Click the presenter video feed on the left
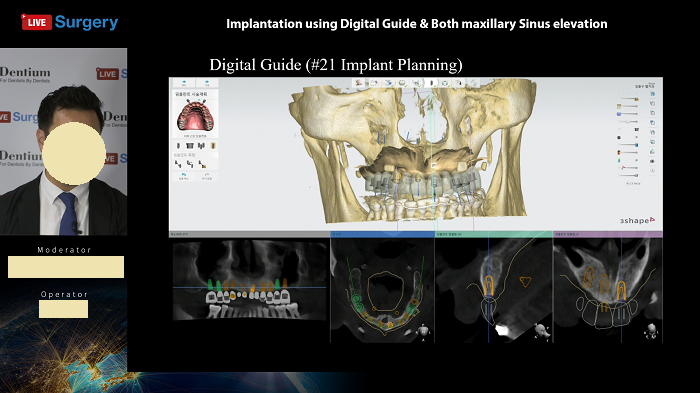The height and width of the screenshot is (393, 700). point(63,142)
